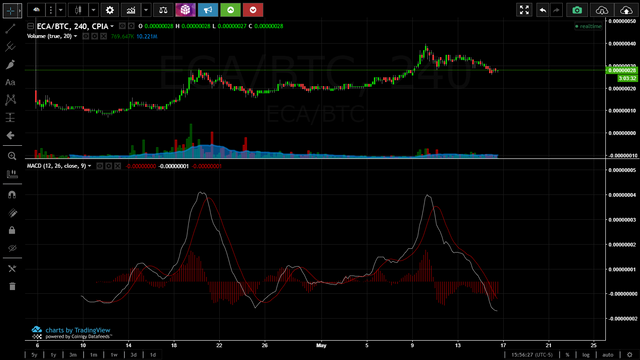The image size is (640, 360).
Task: Set date range to 1m
Action: tap(93, 355)
